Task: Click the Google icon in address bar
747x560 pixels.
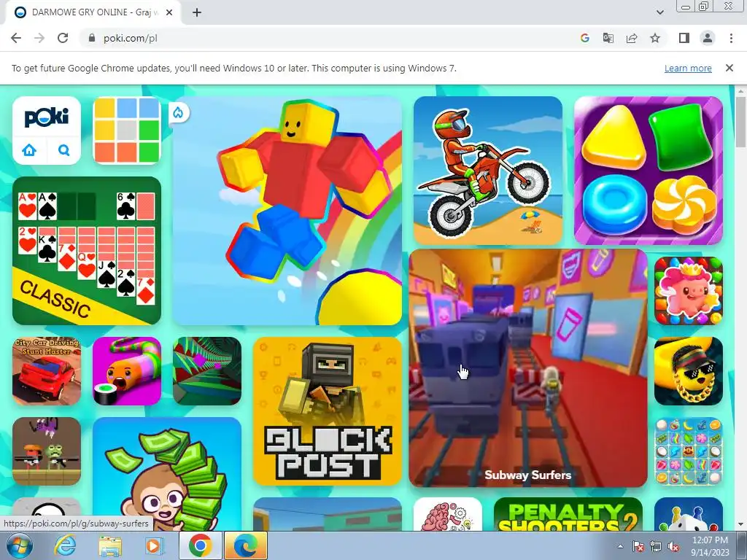Action: (x=584, y=38)
